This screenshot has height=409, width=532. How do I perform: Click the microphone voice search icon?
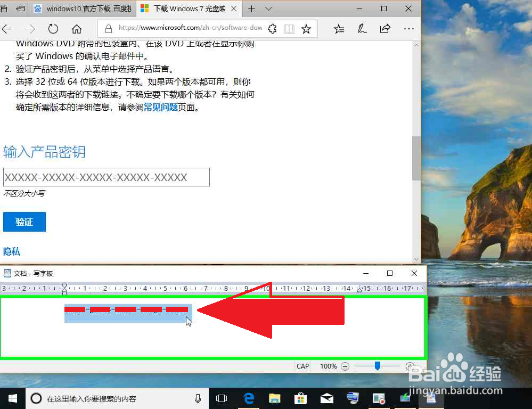click(x=198, y=398)
